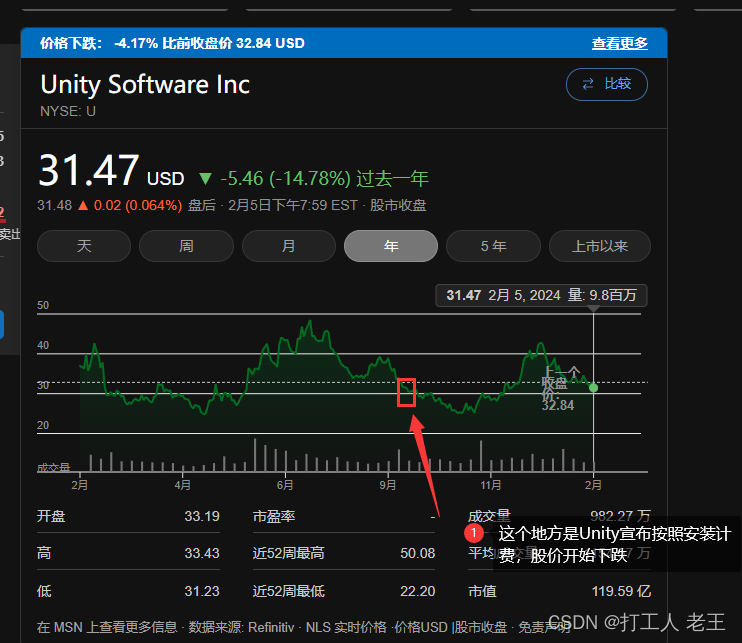The height and width of the screenshot is (643, 742).
Task: Click the 20 y-axis label
Action: (43, 425)
